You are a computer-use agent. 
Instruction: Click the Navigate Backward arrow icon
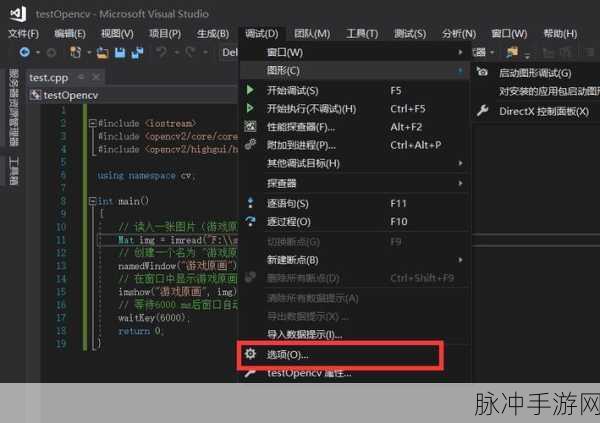point(25,52)
